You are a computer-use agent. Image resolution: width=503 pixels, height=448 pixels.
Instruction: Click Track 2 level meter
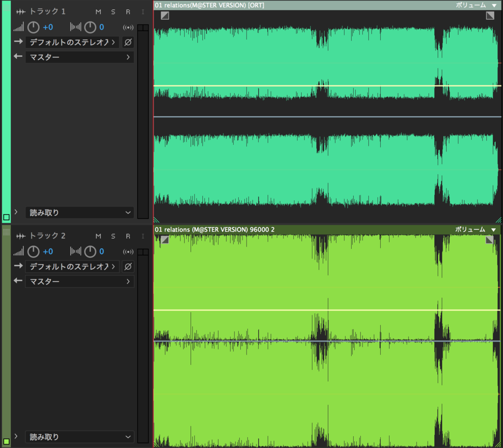tap(143, 346)
